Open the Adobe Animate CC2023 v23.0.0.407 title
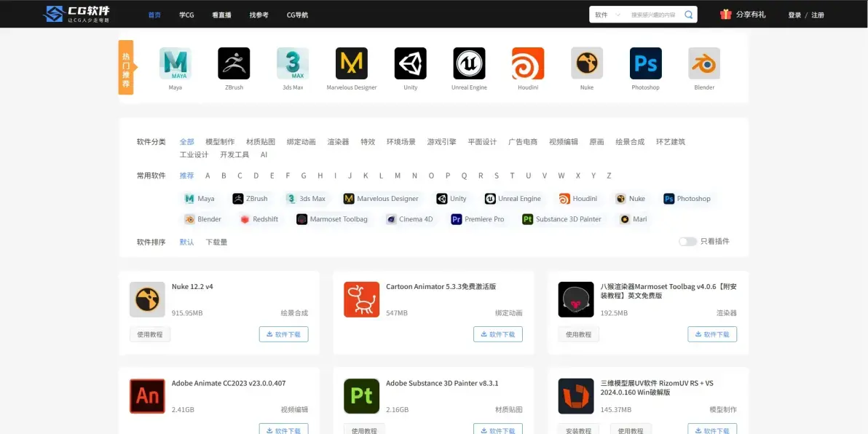 point(229,383)
